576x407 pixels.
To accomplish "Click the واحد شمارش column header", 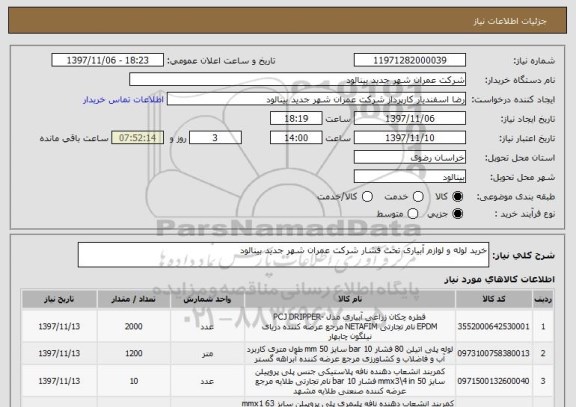I will coord(207,299).
